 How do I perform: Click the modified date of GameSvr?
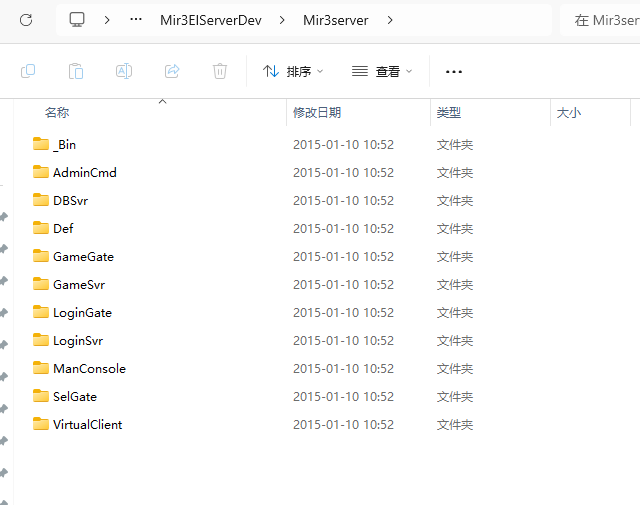[343, 285]
